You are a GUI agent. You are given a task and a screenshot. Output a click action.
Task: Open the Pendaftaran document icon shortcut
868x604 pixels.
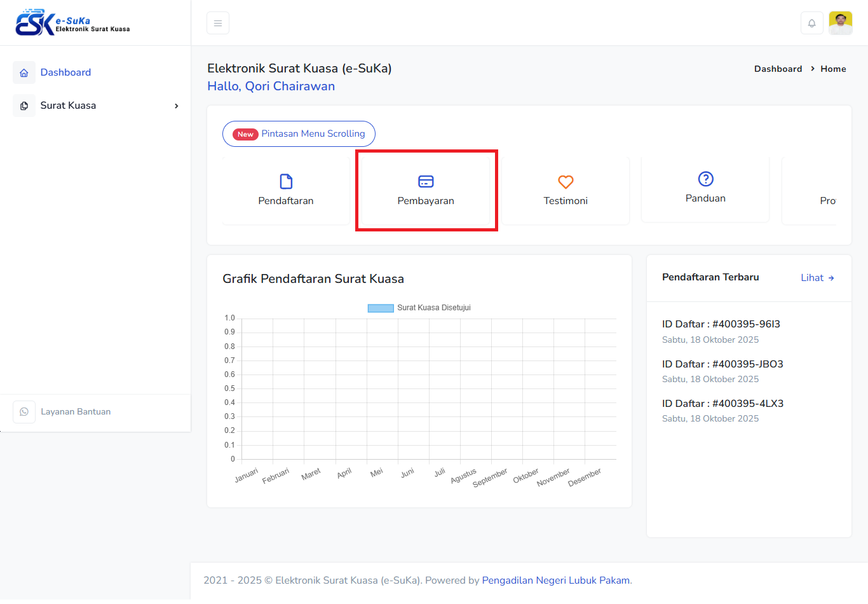click(286, 182)
